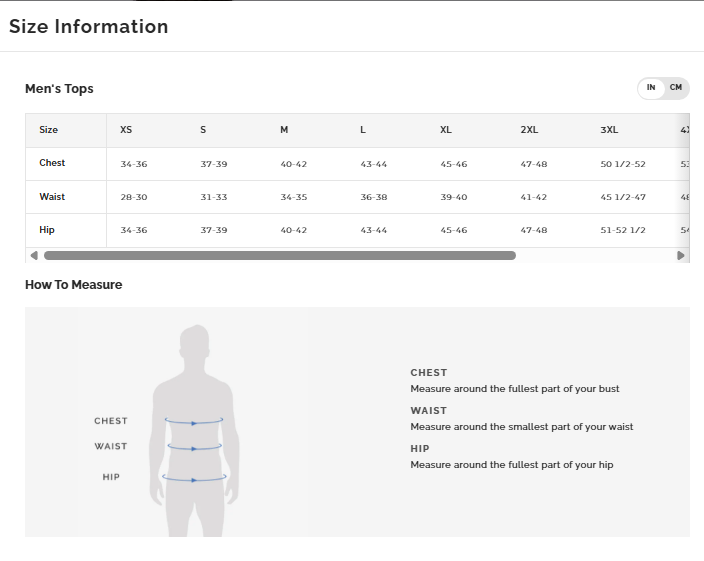This screenshot has width=704, height=561.
Task: Click the head of the silhouette figure
Action: pos(195,345)
